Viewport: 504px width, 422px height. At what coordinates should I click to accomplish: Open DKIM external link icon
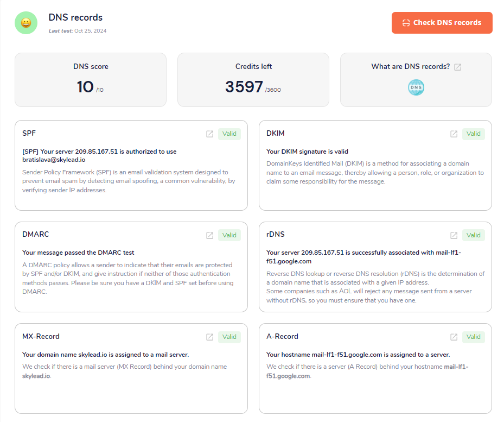(x=454, y=134)
